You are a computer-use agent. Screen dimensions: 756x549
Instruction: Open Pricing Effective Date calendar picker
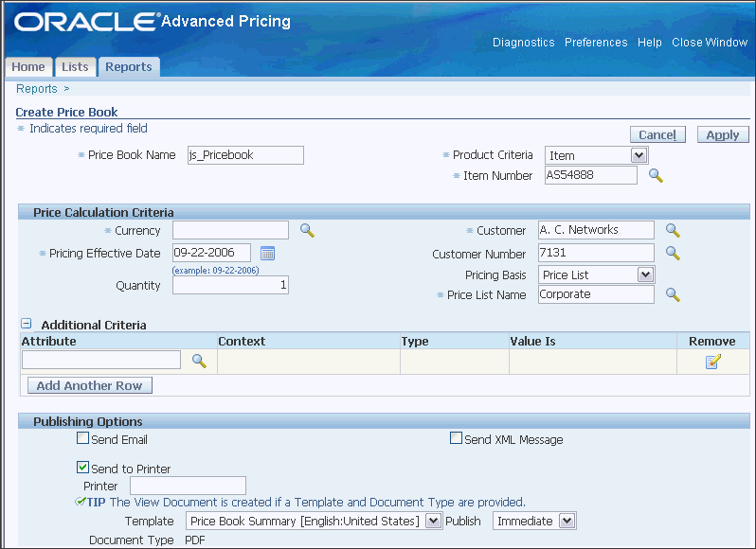pos(267,253)
